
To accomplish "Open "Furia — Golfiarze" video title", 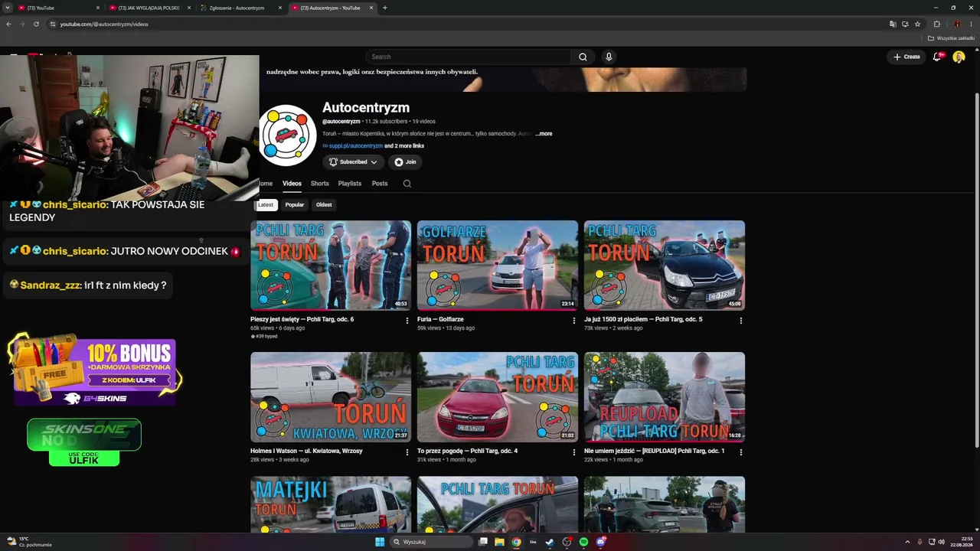I will (x=440, y=319).
